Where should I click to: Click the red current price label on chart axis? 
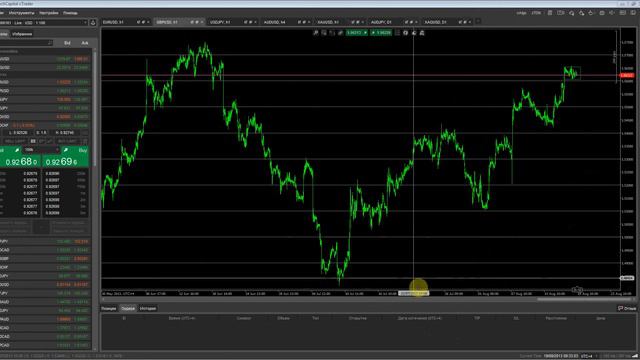pos(627,76)
